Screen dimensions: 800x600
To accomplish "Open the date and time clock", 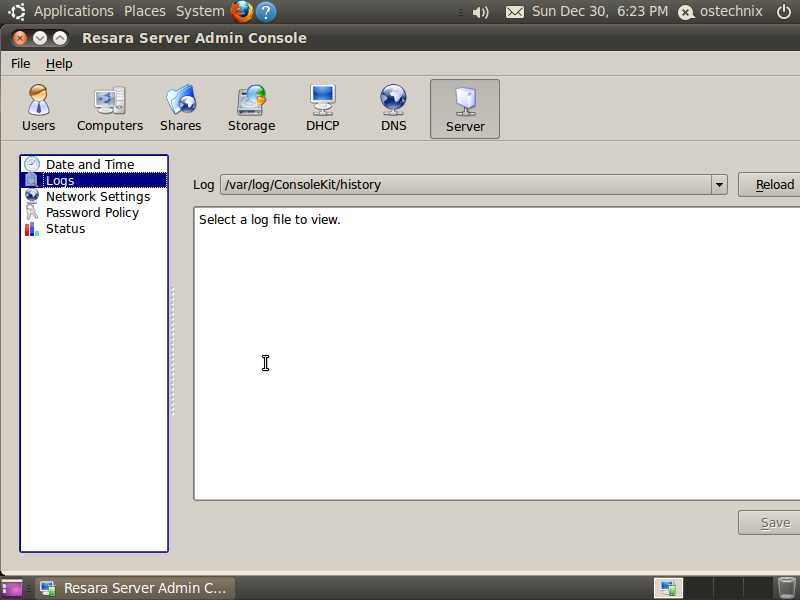I will 600,11.
